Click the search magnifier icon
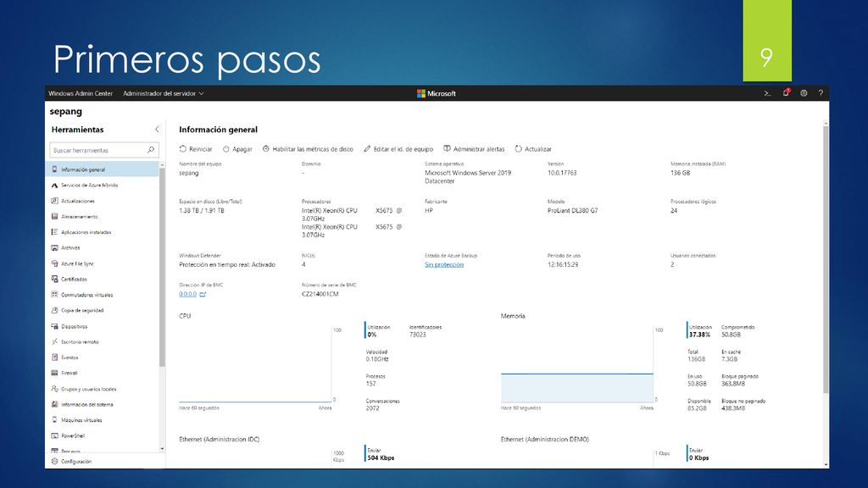Image resolution: width=868 pixels, height=488 pixels. 151,150
